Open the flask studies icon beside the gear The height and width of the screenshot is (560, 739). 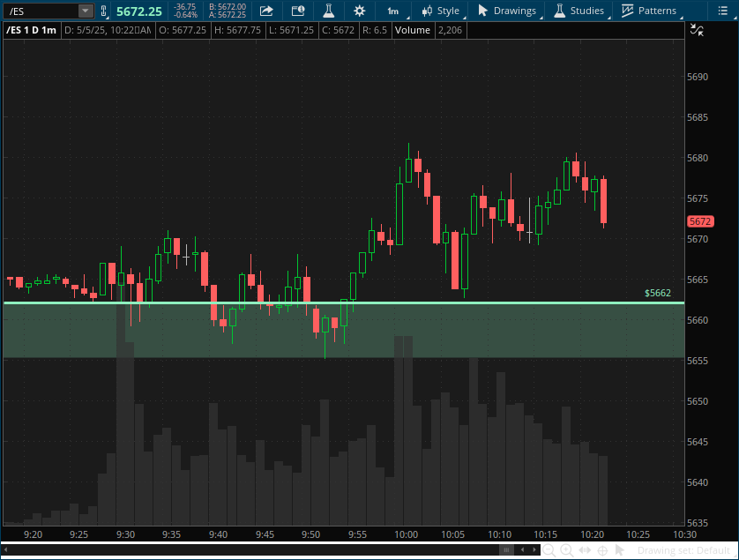pyautogui.click(x=329, y=11)
